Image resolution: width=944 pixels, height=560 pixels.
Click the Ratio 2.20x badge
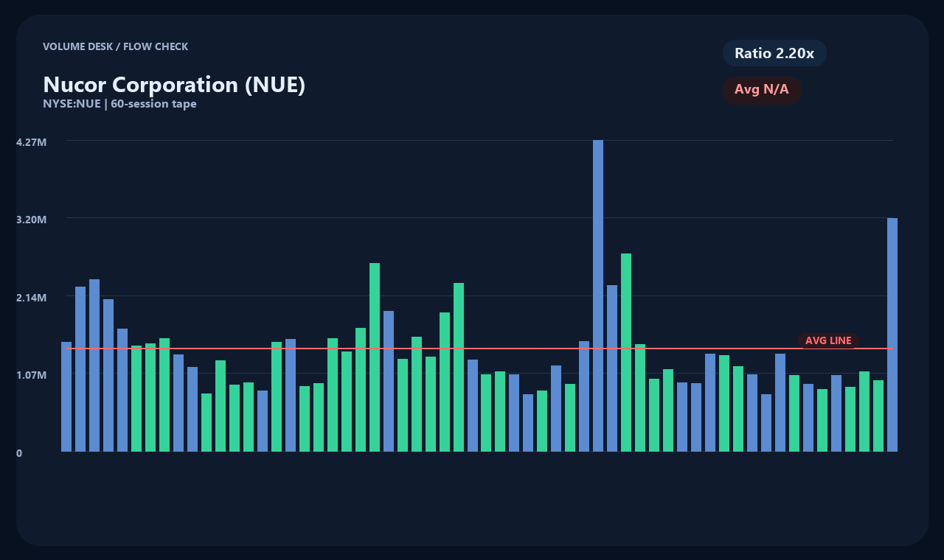(x=774, y=53)
